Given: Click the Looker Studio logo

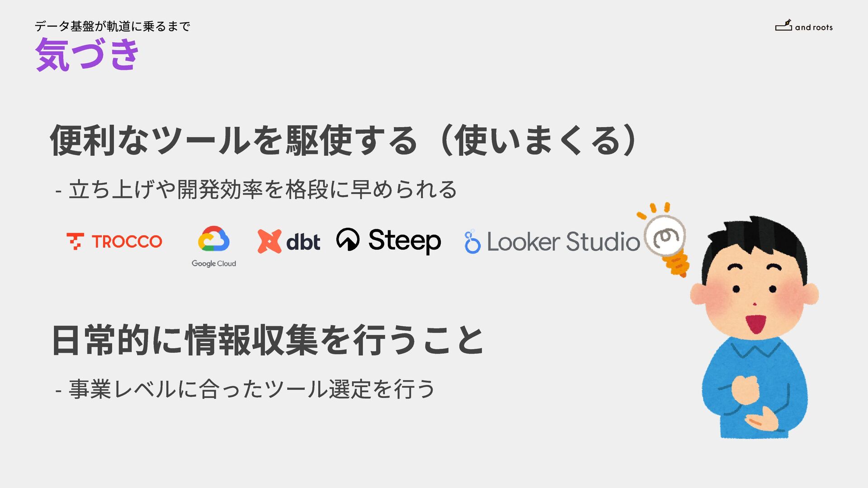Looking at the screenshot, I should [x=552, y=241].
